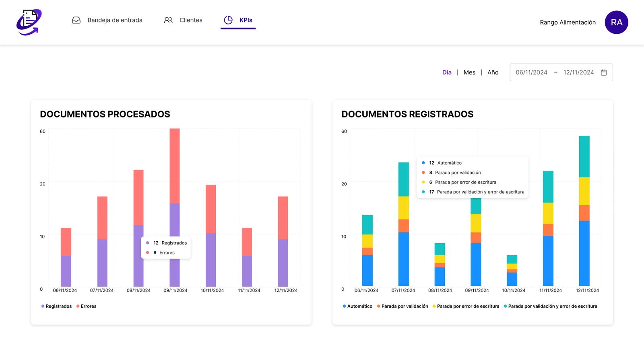Click the inbox tray icon
The width and height of the screenshot is (644, 337).
76,20
